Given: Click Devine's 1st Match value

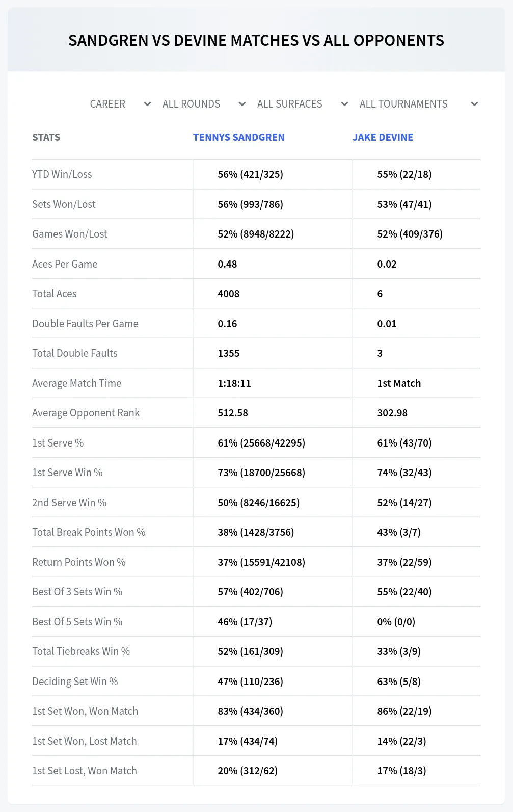Looking at the screenshot, I should coord(399,383).
